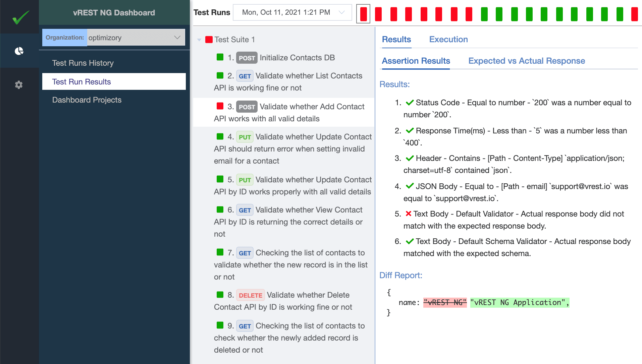Click the green status square of test 9

[x=220, y=325]
